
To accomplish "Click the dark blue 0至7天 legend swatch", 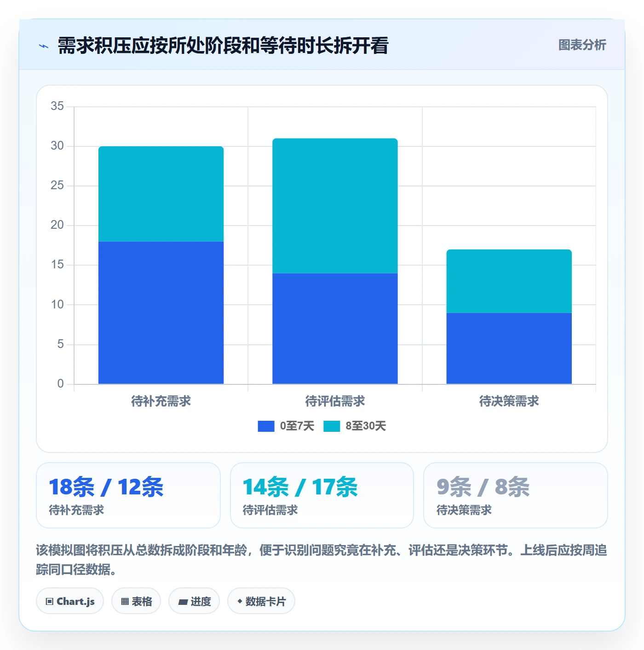I will tap(266, 426).
